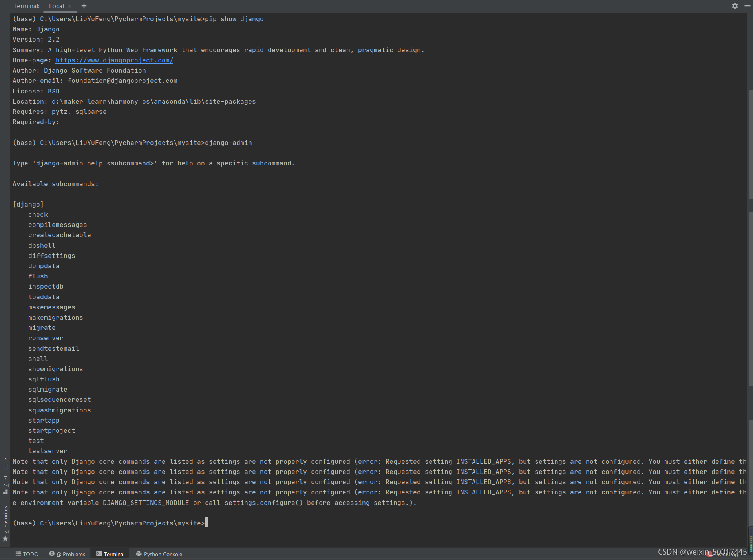Screen dimensions: 753x560
Task: Click the 'runserver' subcommand text
Action: [x=46, y=338]
